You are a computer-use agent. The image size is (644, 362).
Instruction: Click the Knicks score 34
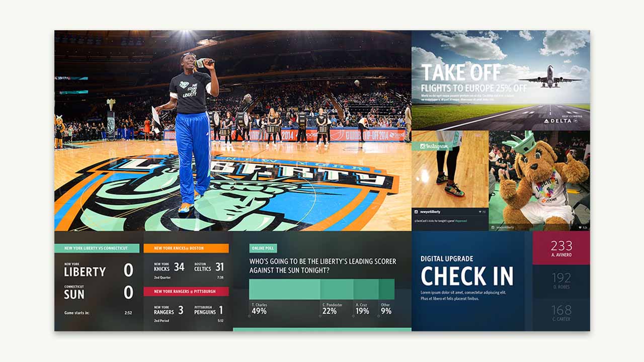coord(179,266)
